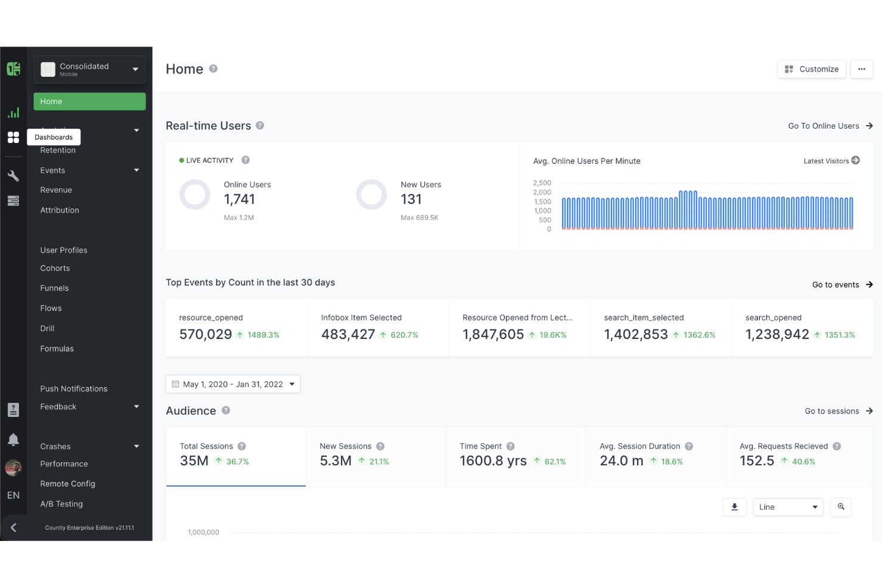Open the notifications bell icon

(x=13, y=439)
